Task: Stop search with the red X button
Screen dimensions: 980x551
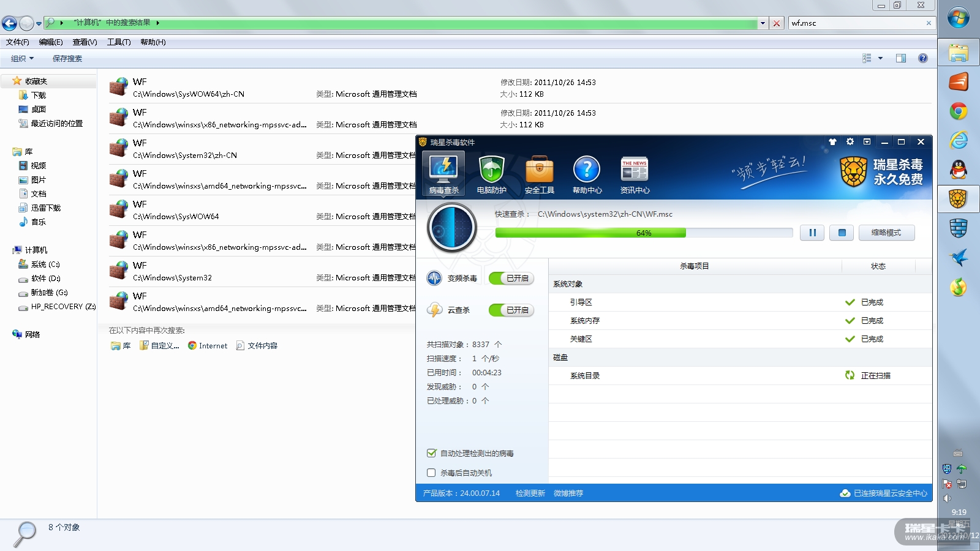Action: click(777, 23)
